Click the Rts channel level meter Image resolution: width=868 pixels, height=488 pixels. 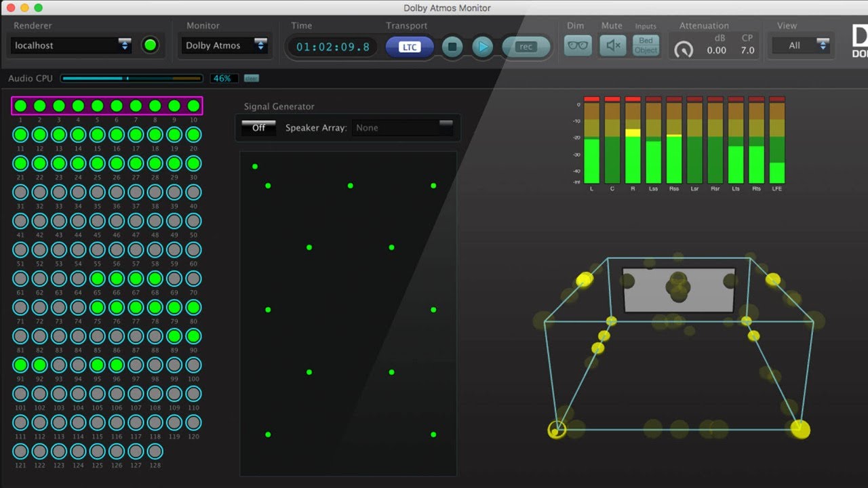(x=757, y=140)
